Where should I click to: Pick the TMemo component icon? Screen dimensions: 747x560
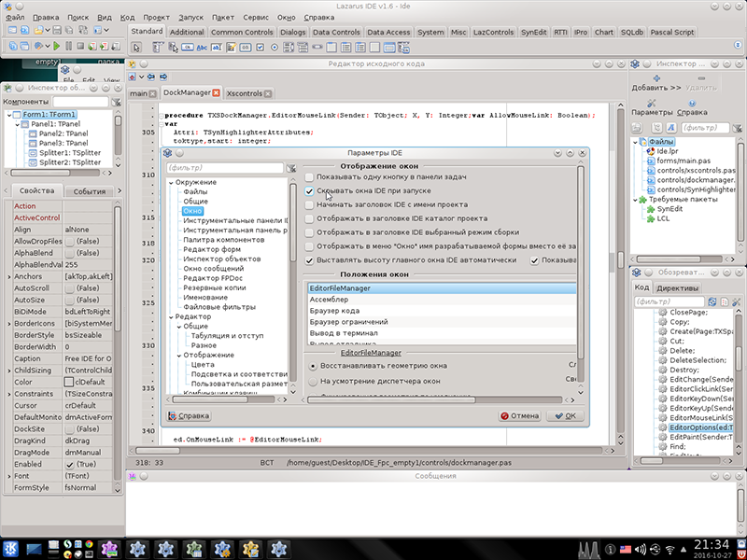(x=231, y=48)
